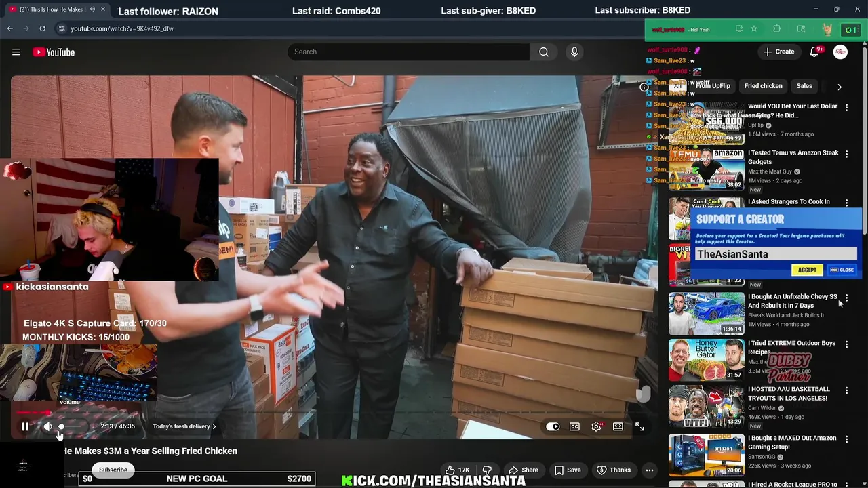868x488 pixels.
Task: Open options for "I Tested Temu vs Amazon Steak Gadgets"
Action: [x=846, y=155]
